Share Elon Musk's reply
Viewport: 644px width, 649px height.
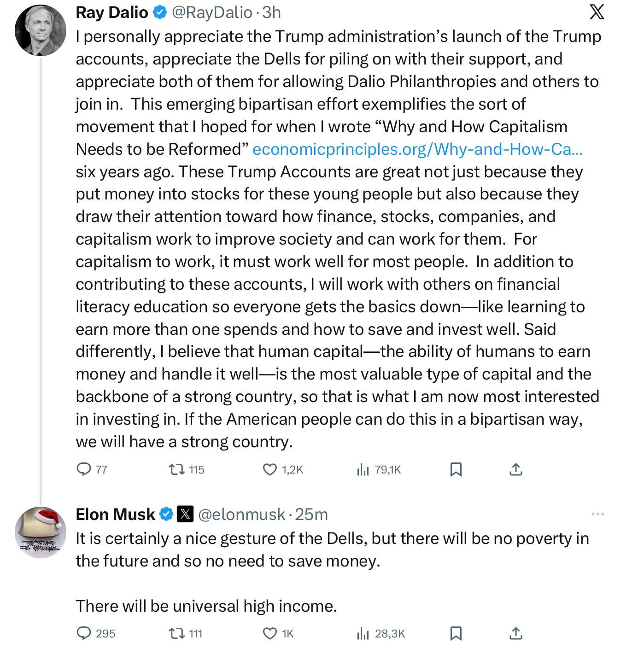[516, 633]
